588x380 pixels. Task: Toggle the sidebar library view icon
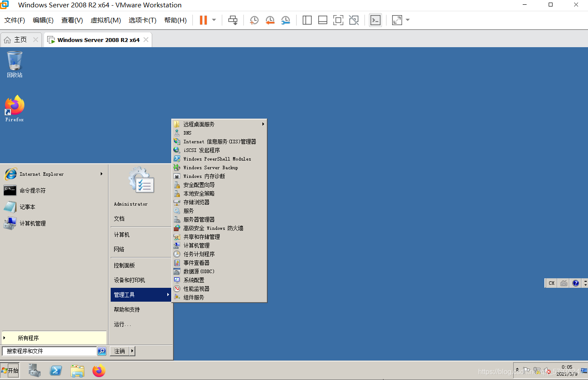(x=307, y=20)
